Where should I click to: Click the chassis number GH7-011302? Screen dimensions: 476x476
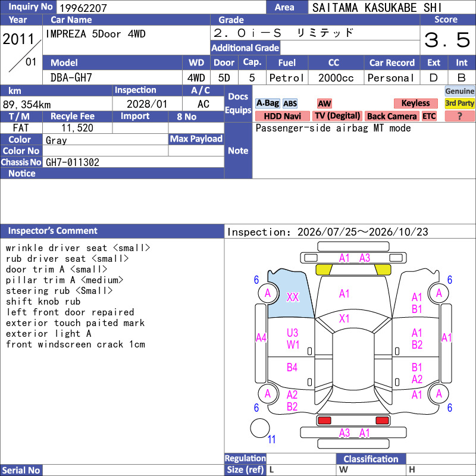(73, 162)
